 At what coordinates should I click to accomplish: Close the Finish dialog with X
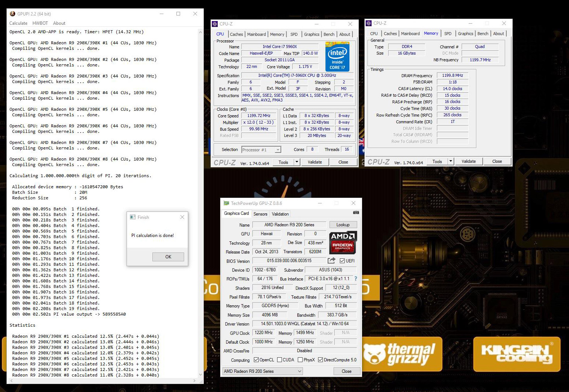click(182, 217)
